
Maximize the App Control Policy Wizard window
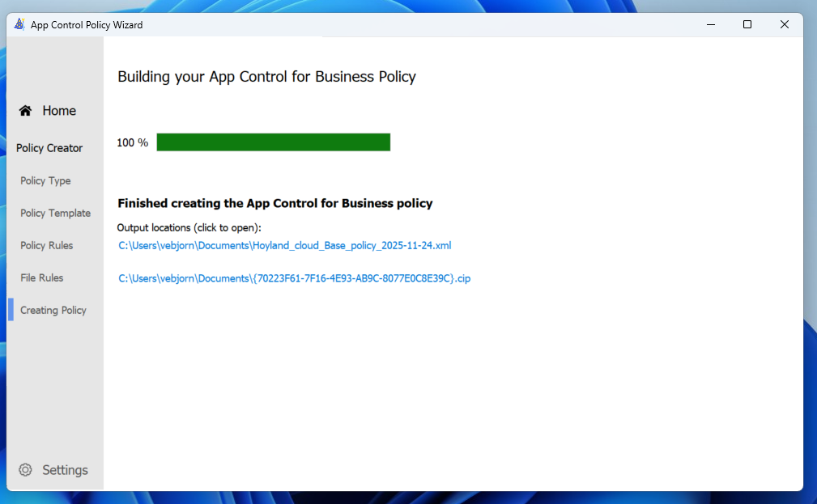click(747, 24)
